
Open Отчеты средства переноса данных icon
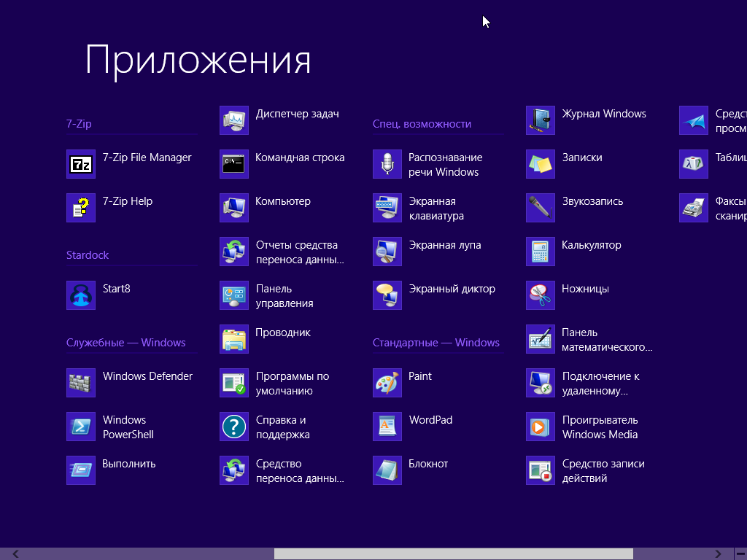(234, 252)
